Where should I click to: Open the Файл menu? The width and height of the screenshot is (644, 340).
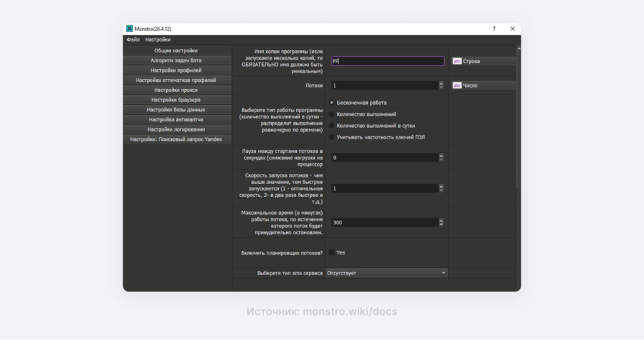(x=133, y=40)
